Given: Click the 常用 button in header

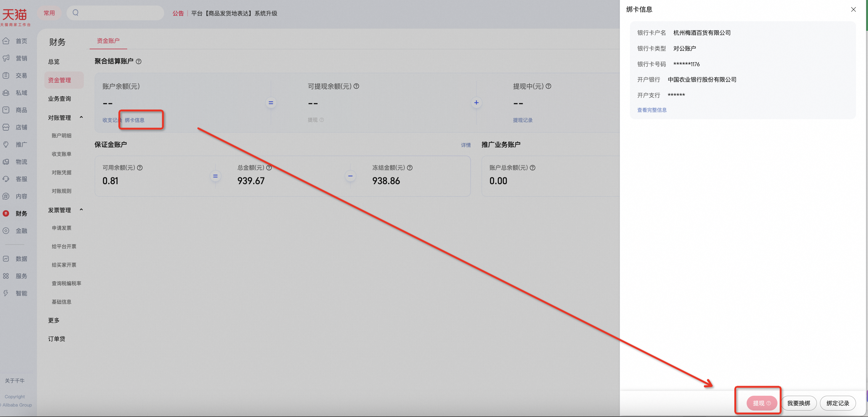Looking at the screenshot, I should click(x=49, y=13).
